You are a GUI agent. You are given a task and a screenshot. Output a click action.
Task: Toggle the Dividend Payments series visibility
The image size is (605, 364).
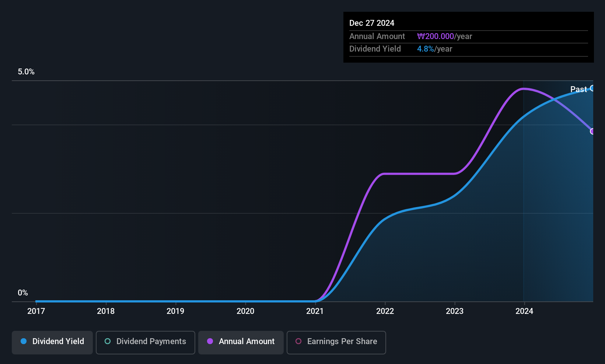(x=145, y=342)
